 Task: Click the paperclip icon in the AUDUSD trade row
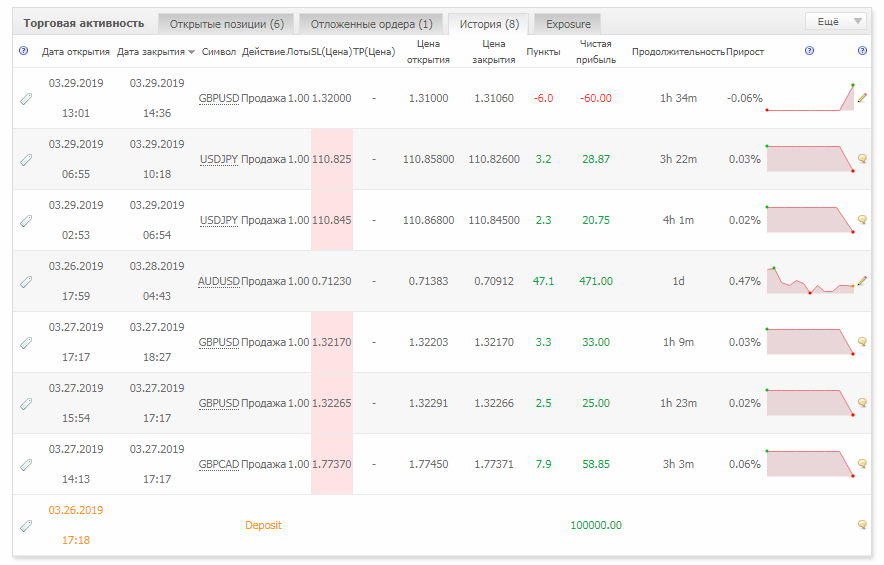(26, 282)
